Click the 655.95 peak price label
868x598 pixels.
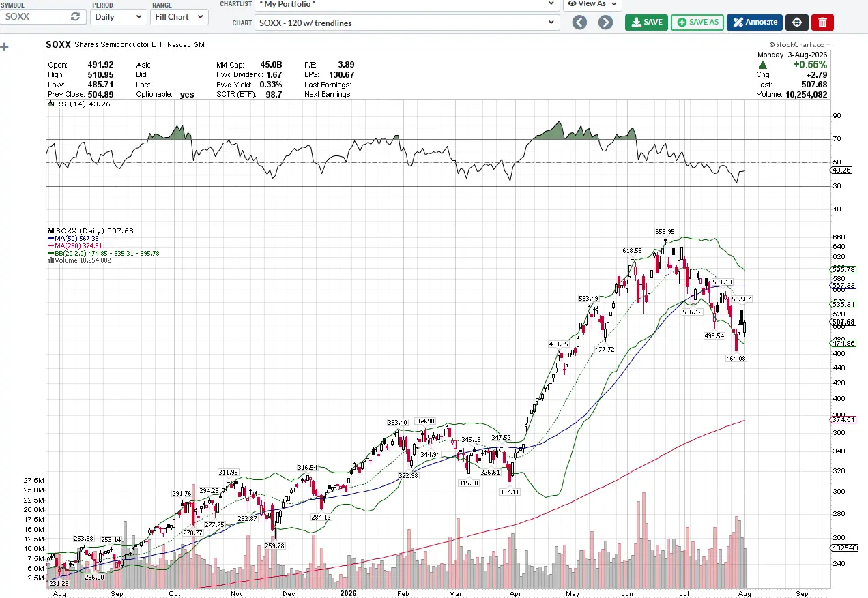pyautogui.click(x=665, y=232)
